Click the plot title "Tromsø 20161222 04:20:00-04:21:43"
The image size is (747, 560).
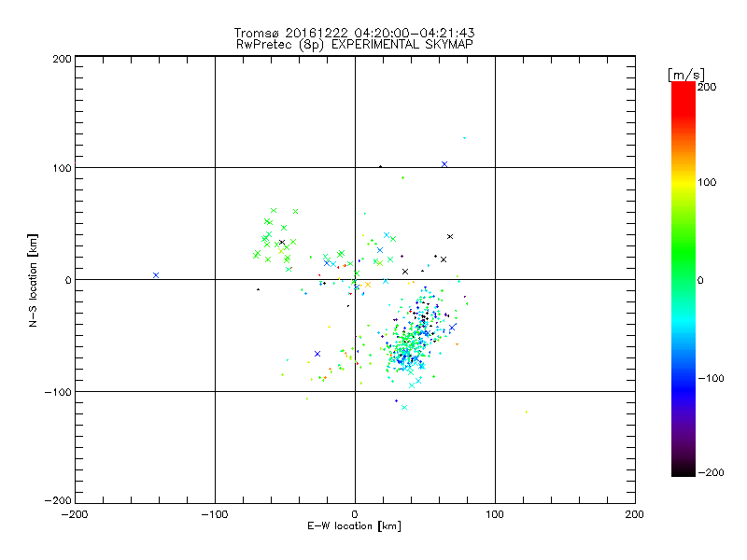354,33
